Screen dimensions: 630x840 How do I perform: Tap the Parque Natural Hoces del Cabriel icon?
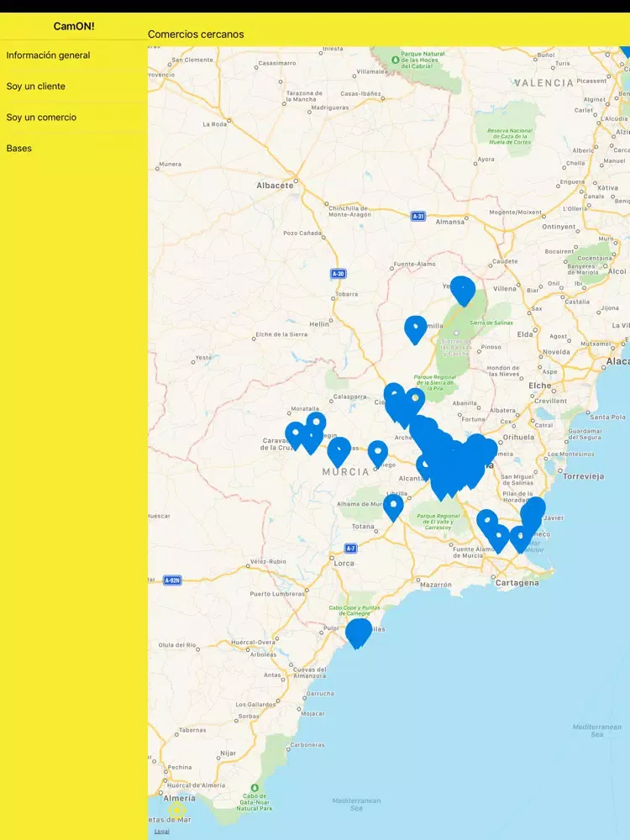(396, 60)
